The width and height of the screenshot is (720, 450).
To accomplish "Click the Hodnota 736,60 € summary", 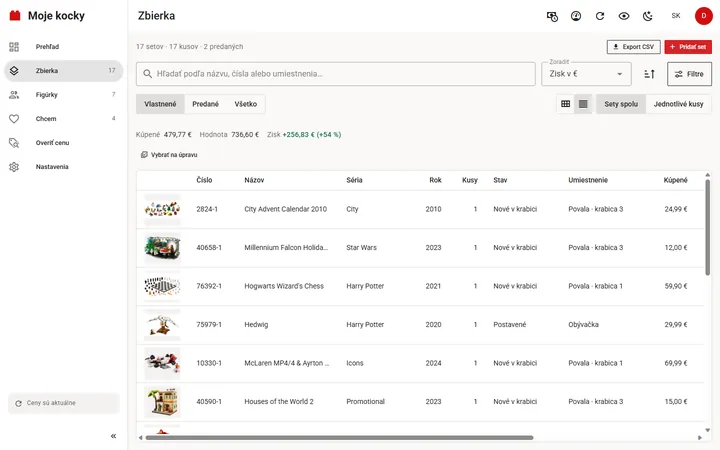I will point(229,135).
